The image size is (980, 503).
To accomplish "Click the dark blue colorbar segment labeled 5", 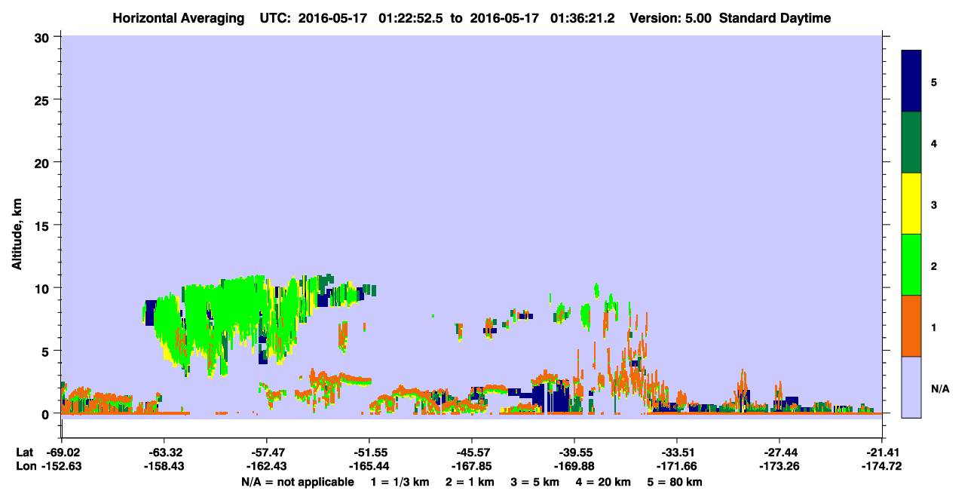I will pos(911,81).
